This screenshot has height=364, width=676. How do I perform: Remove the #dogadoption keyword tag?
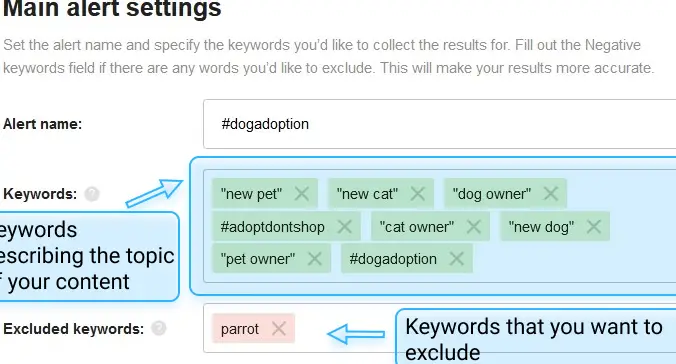point(456,259)
